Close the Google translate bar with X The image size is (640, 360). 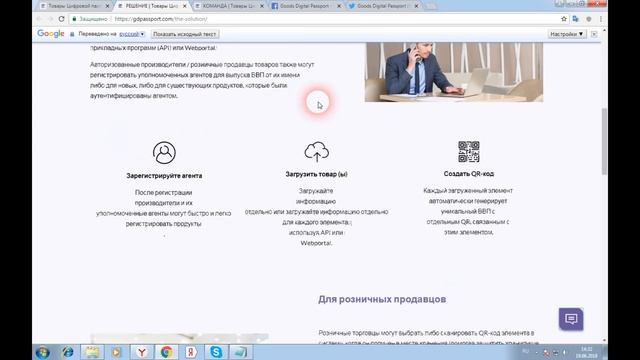594,34
